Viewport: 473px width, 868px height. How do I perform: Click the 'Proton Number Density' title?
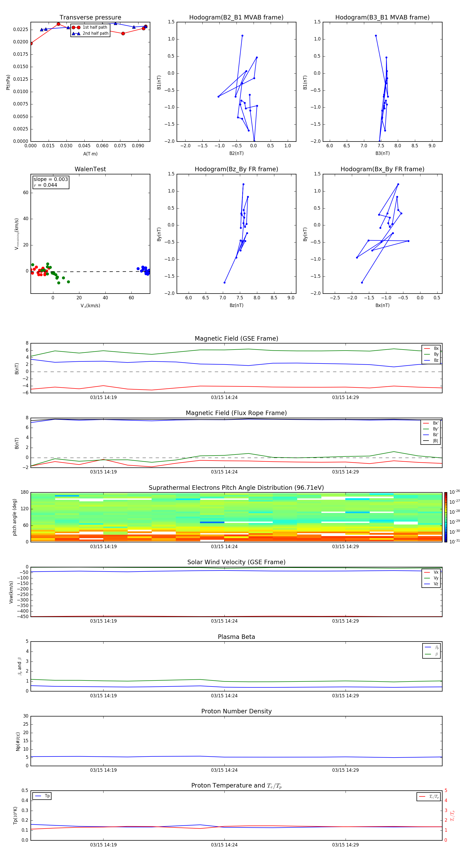pos(236,711)
